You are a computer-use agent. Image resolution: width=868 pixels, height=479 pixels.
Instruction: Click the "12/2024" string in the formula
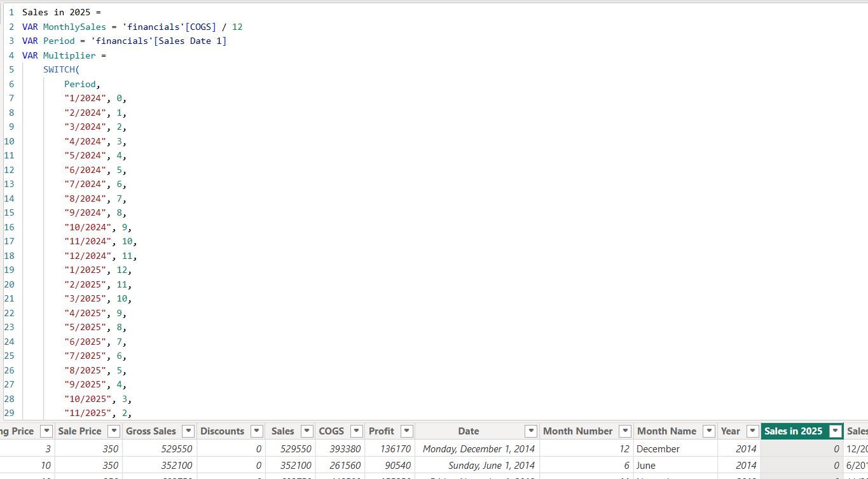(88, 256)
